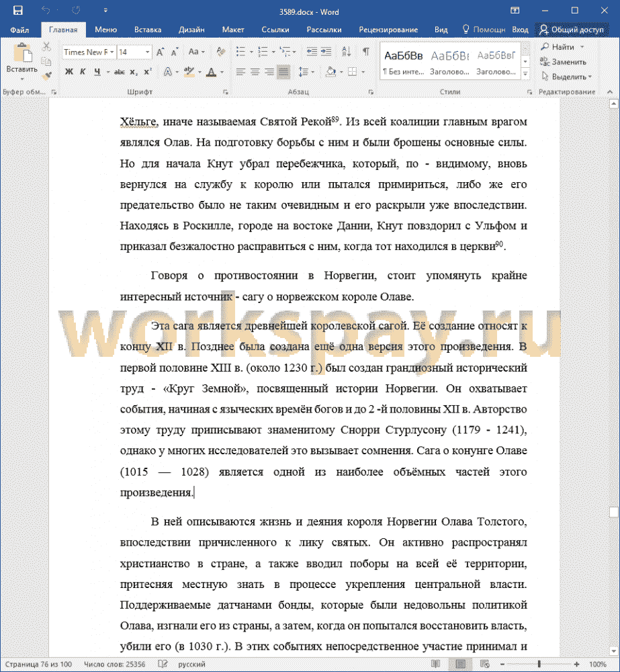
Task: Click Вход sign-in link
Action: pyautogui.click(x=520, y=30)
